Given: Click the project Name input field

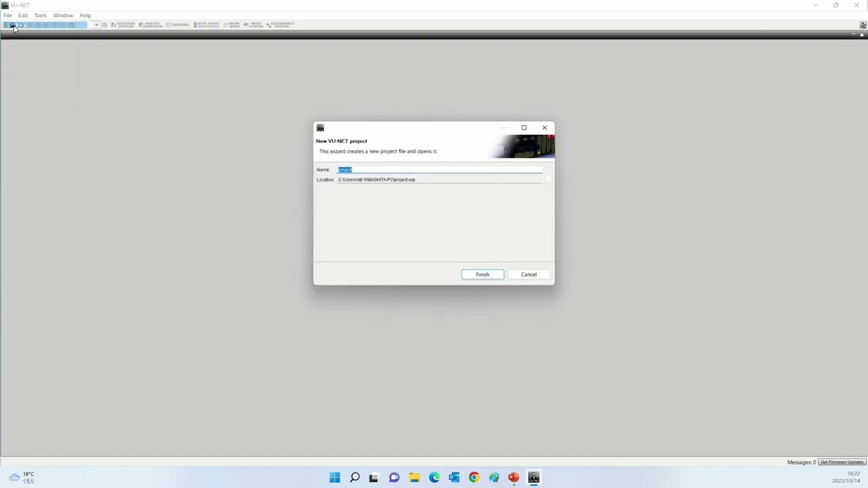Looking at the screenshot, I should pos(440,169).
